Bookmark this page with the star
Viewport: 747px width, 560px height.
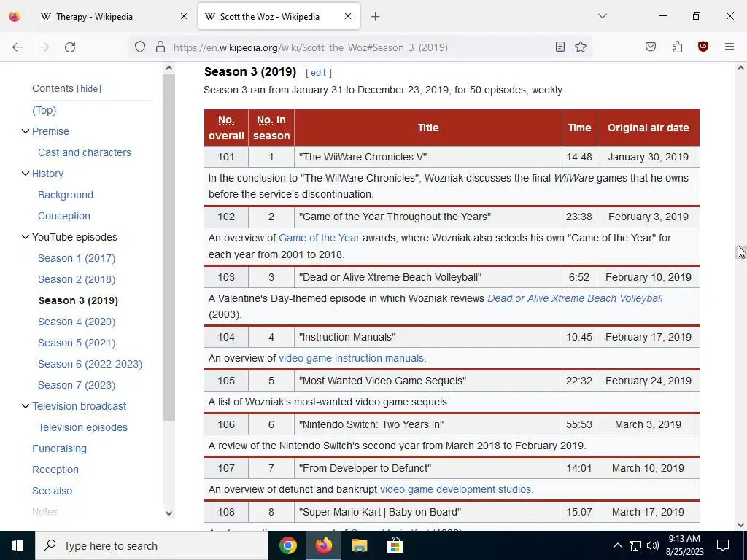point(580,47)
